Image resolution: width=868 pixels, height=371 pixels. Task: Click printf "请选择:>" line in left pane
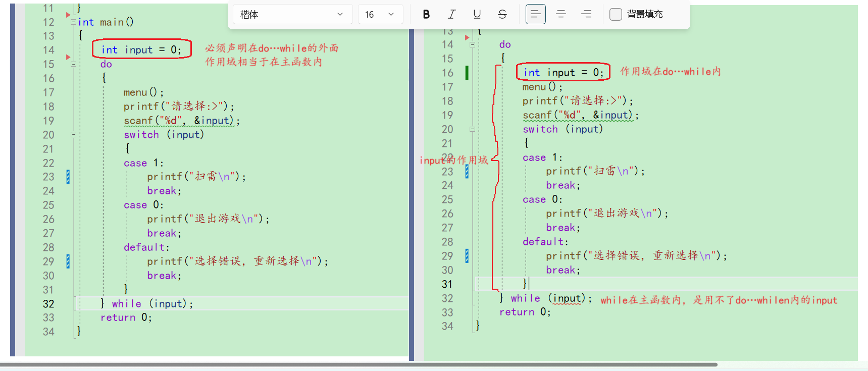pyautogui.click(x=179, y=107)
